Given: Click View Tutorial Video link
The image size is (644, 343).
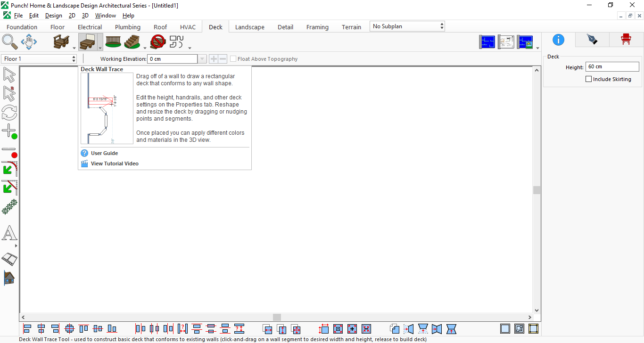Looking at the screenshot, I should [x=115, y=163].
